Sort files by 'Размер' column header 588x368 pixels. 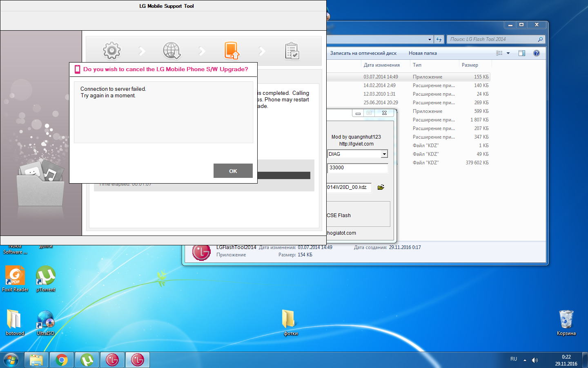click(470, 65)
